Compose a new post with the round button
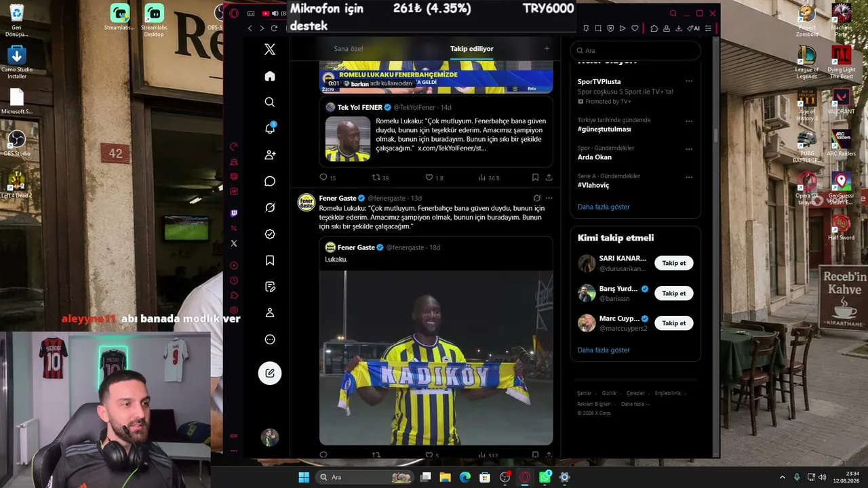This screenshot has height=488, width=868. tap(270, 373)
